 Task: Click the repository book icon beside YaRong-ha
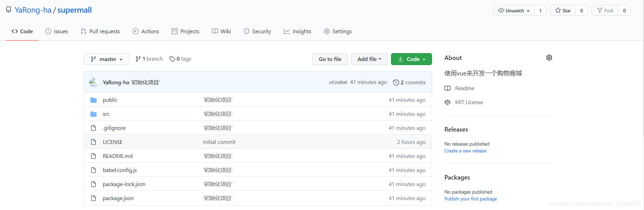(9, 10)
